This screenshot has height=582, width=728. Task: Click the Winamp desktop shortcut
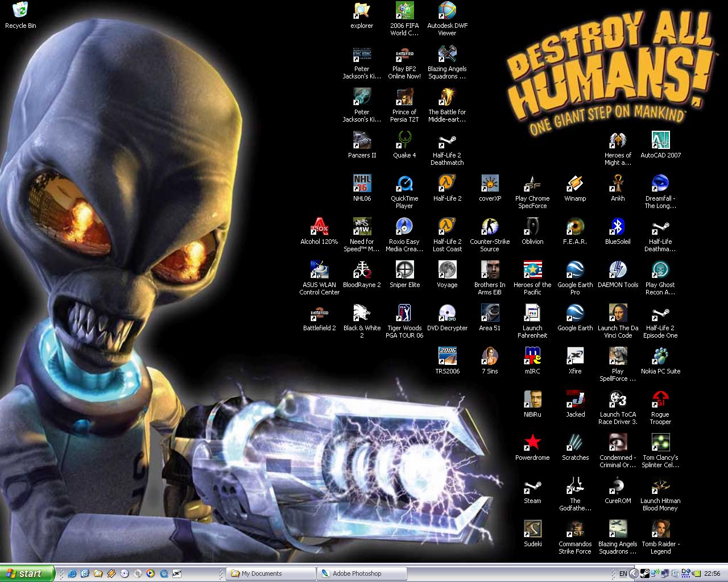point(575,184)
